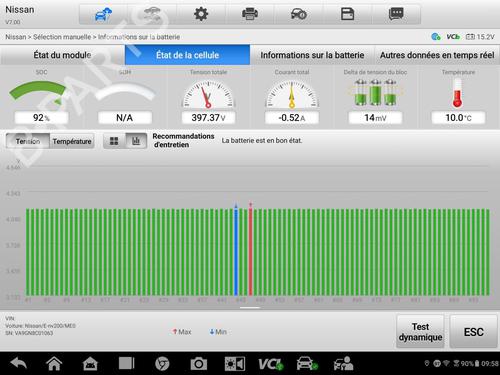Click the save disk icon
This screenshot has height=375, width=500.
coord(347,14)
